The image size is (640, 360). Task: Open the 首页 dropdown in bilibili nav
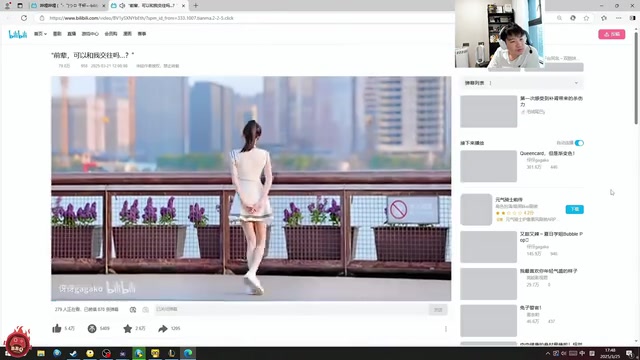(x=40, y=34)
